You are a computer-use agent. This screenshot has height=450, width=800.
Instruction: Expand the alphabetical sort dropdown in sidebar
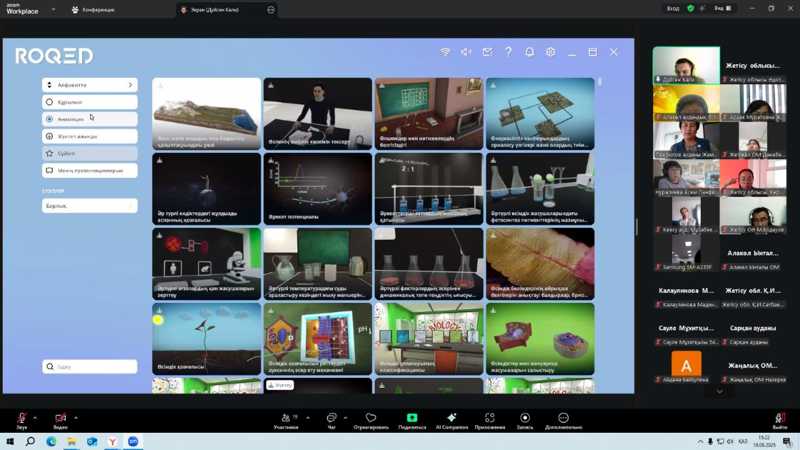90,85
